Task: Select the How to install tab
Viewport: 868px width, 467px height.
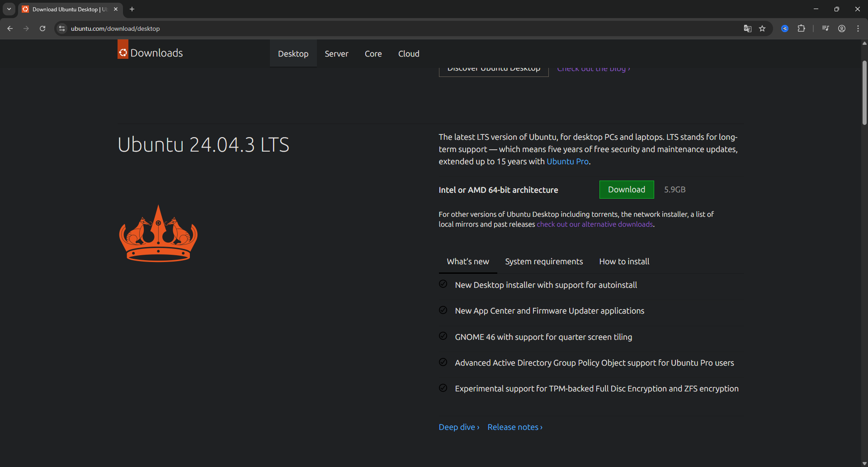Action: click(624, 261)
